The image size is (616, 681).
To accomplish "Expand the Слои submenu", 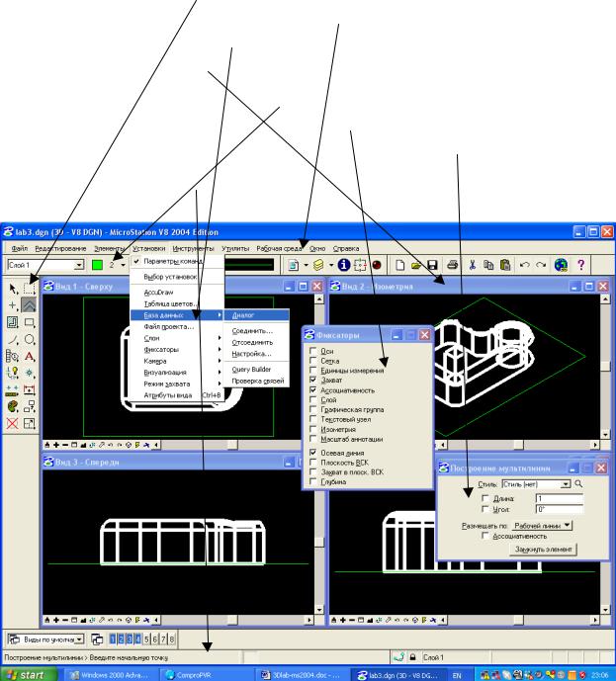I will 177,338.
